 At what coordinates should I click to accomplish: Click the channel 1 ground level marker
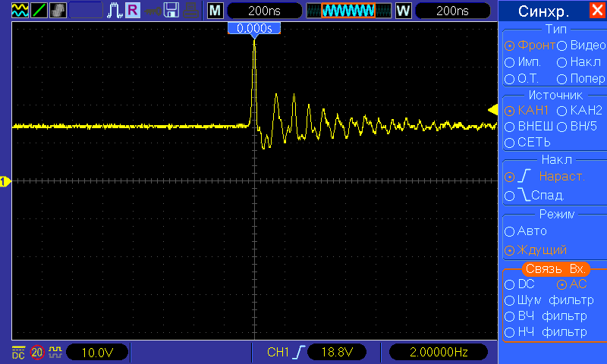pos(5,181)
